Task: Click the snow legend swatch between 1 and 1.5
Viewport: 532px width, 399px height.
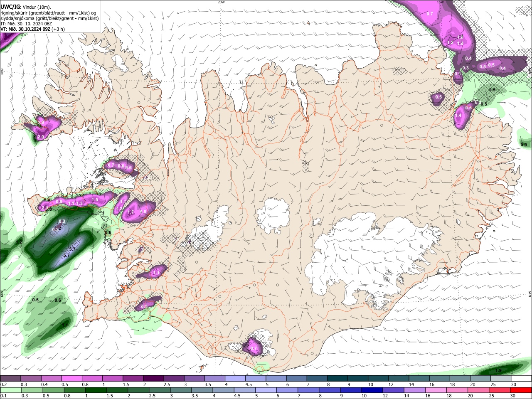Action: (x=112, y=378)
